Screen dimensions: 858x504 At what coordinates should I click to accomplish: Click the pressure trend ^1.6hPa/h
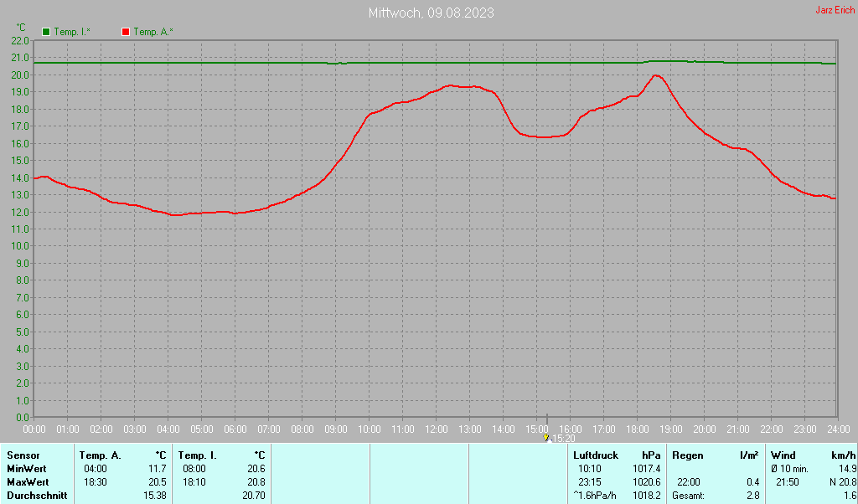coord(597,496)
